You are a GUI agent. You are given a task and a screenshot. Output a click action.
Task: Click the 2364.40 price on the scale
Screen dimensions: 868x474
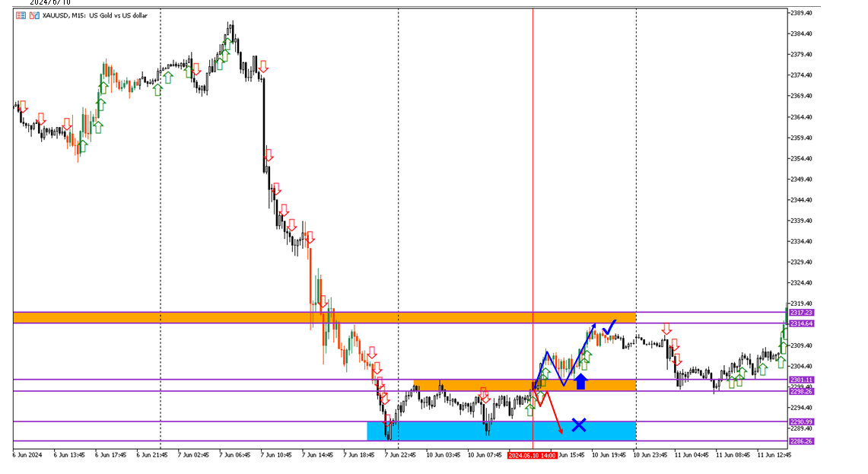click(801, 117)
